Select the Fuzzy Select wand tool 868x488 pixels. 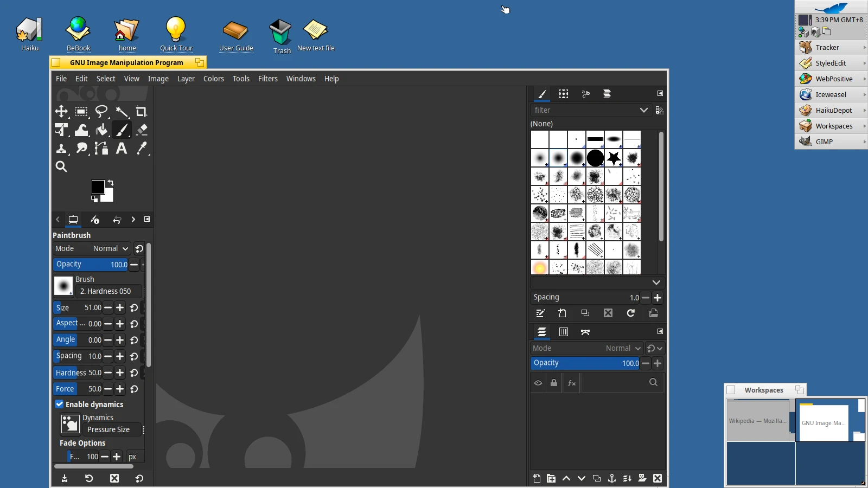(x=122, y=112)
